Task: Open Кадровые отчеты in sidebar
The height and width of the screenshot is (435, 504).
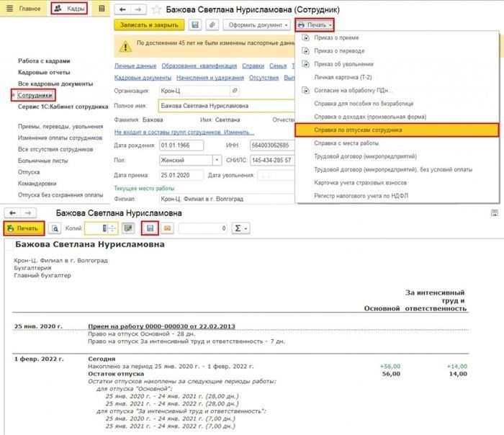Action: coord(44,72)
